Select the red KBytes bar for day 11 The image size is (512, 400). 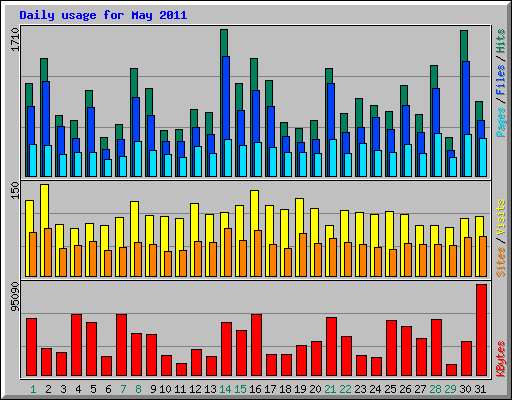pos(181,370)
